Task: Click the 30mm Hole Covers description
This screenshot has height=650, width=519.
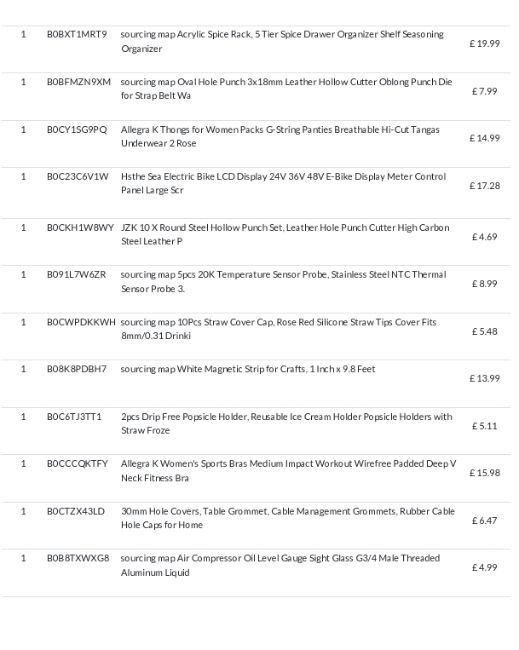Action: click(288, 518)
